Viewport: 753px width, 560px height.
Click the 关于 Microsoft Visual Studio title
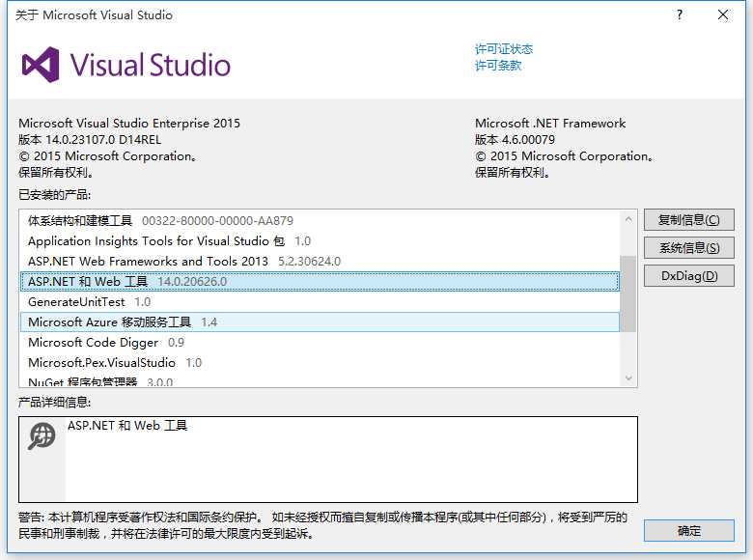94,15
